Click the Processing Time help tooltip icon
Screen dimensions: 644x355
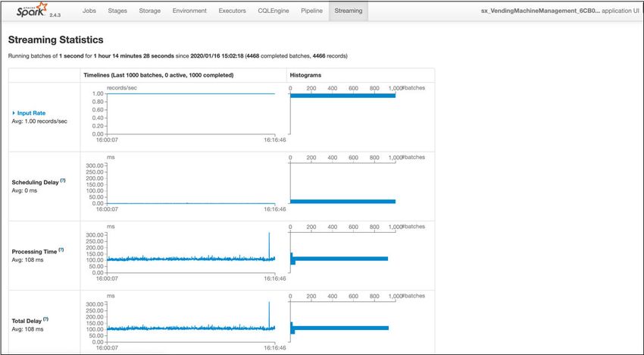tap(61, 250)
